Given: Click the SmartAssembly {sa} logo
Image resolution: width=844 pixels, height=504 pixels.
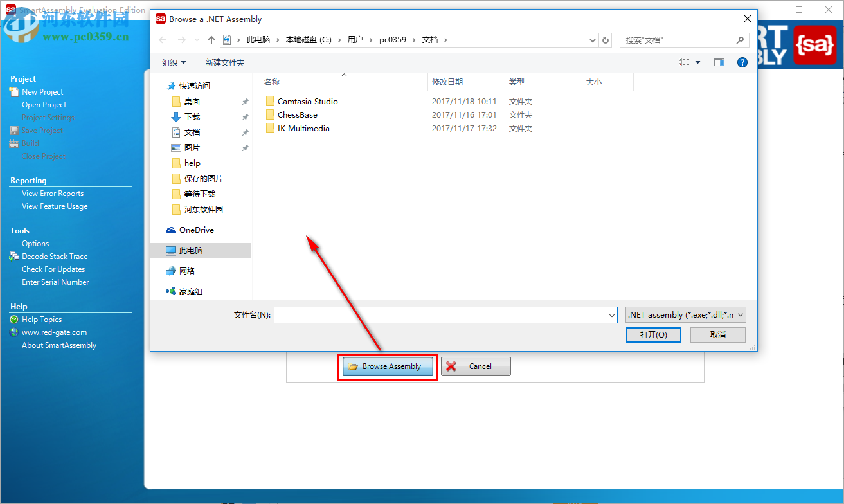Looking at the screenshot, I should tap(815, 45).
